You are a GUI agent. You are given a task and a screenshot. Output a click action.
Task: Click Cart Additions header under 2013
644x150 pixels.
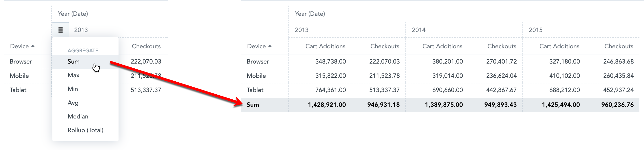tap(325, 46)
